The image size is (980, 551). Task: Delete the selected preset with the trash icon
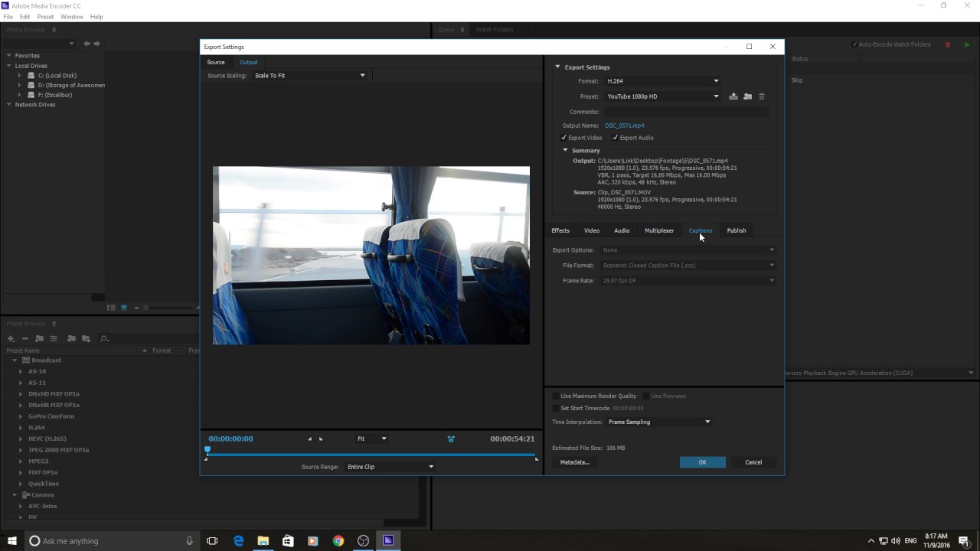761,96
